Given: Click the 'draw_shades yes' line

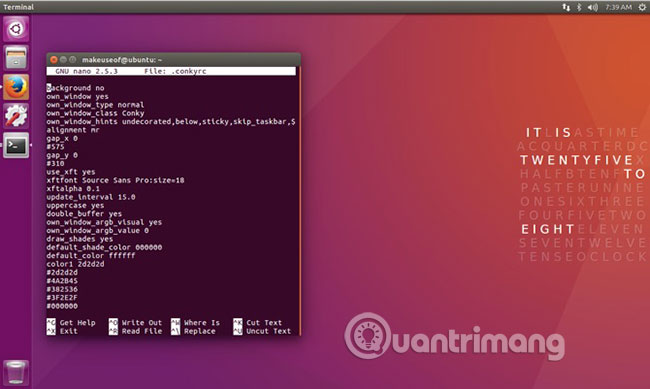Looking at the screenshot, I should pyautogui.click(x=80, y=239).
